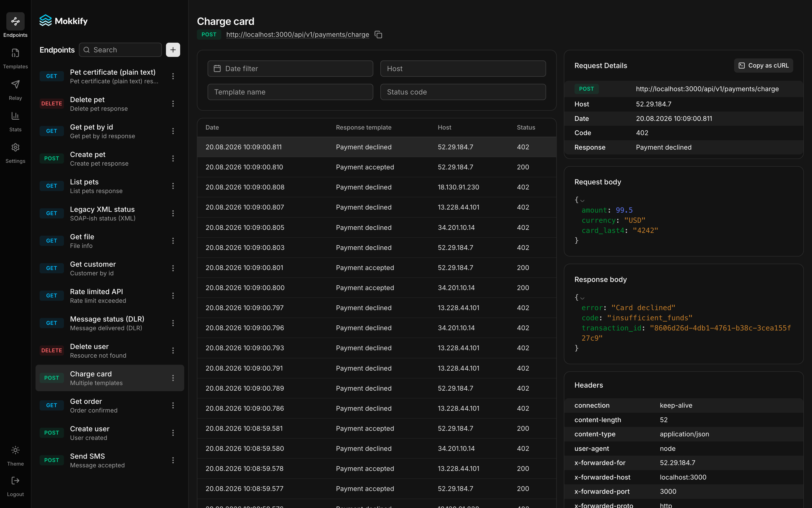
Task: Click the Date column header
Action: point(212,127)
